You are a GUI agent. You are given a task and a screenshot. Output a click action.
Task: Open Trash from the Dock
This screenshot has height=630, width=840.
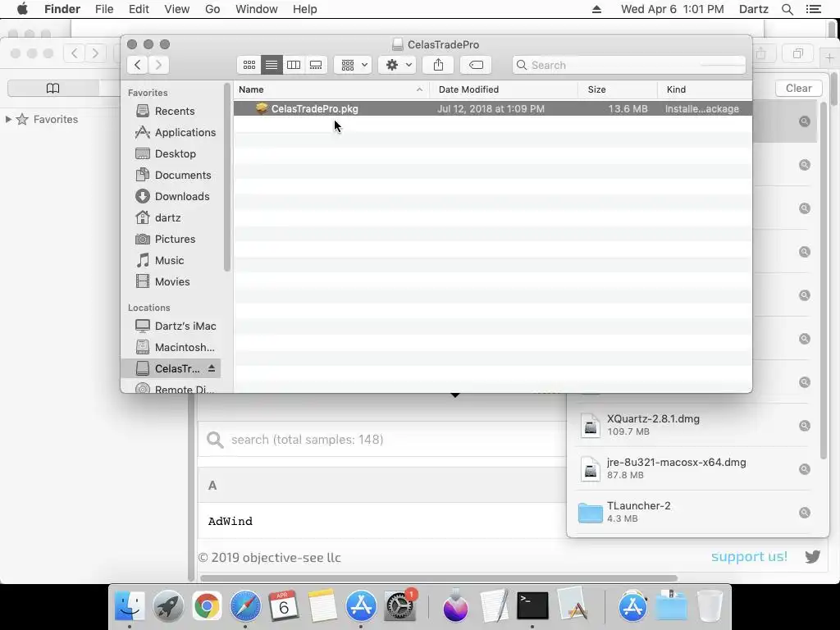(x=710, y=606)
